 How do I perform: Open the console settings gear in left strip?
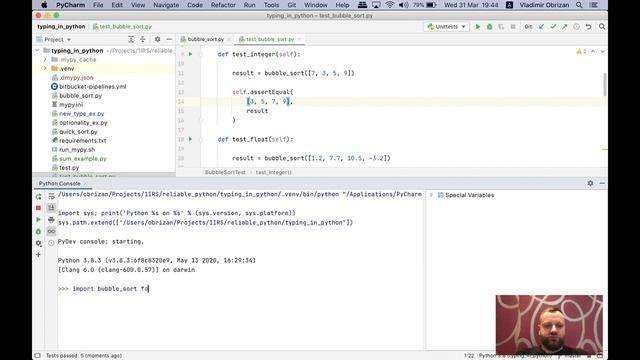click(38, 243)
